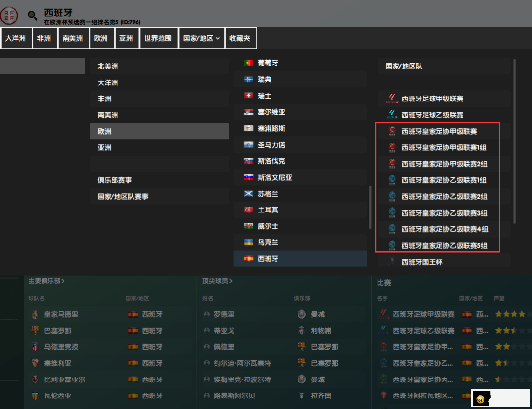Click Villarreal club crest

click(x=35, y=379)
